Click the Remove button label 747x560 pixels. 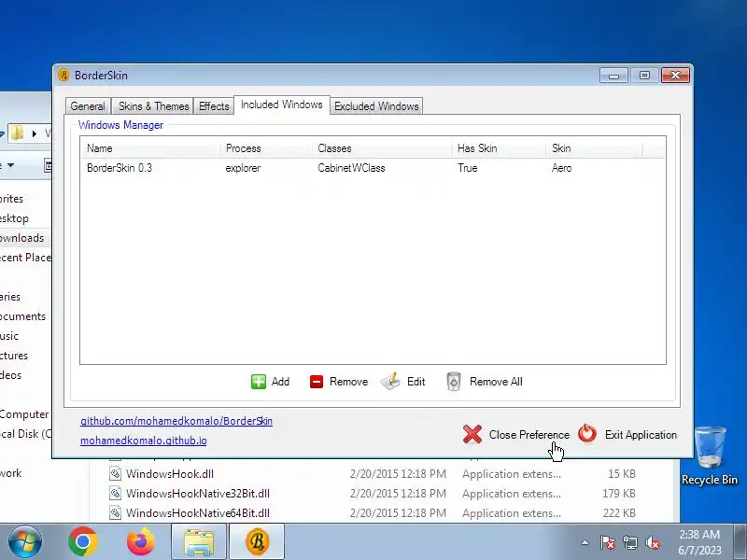point(348,382)
